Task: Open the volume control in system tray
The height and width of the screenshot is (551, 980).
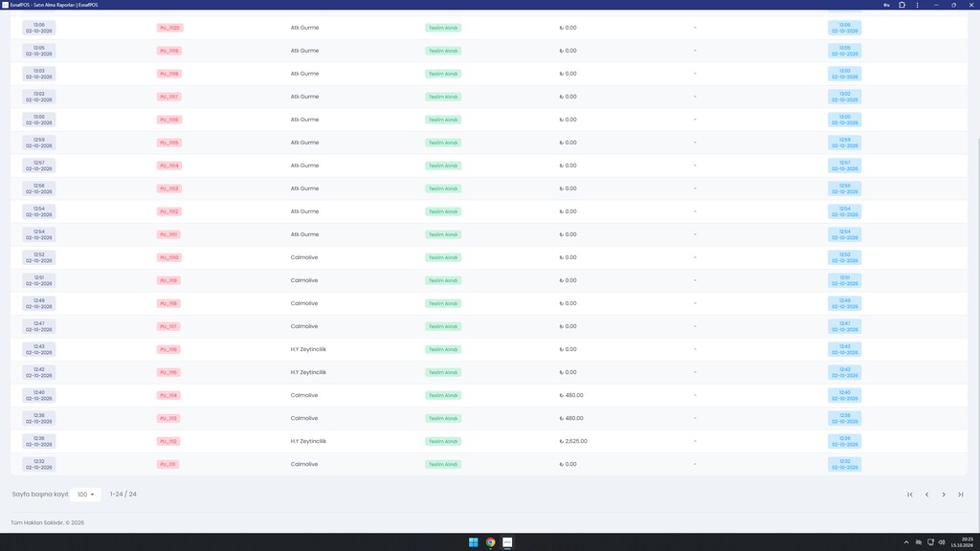Action: coord(942,542)
